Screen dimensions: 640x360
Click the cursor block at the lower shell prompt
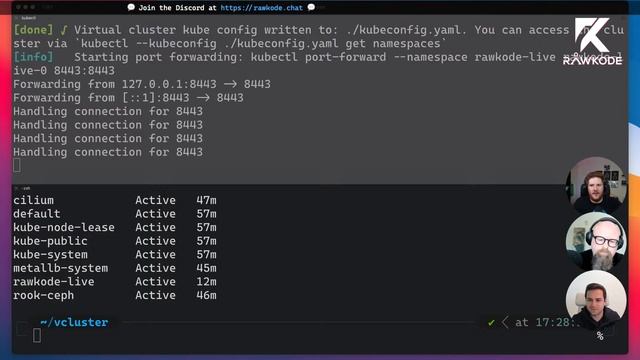click(37, 336)
